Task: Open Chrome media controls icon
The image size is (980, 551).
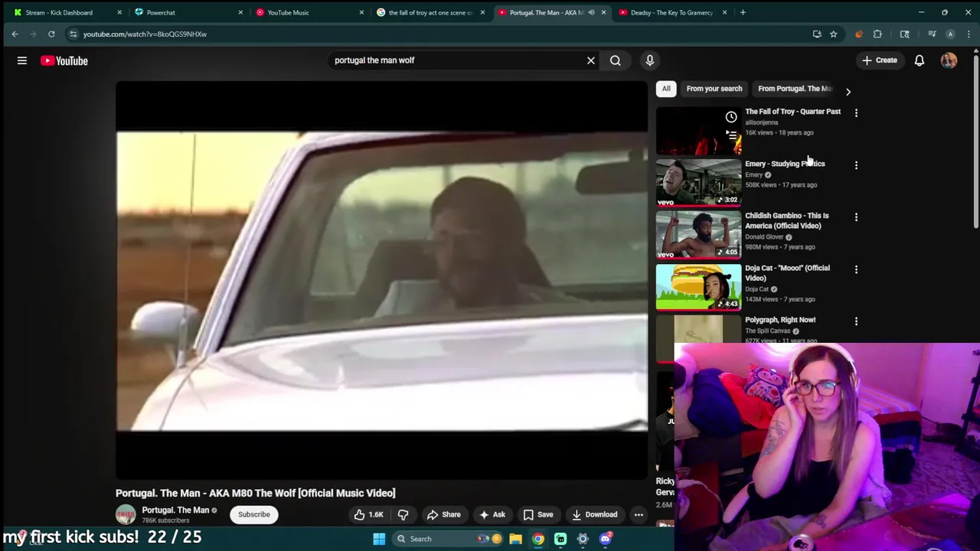Action: pos(932,34)
